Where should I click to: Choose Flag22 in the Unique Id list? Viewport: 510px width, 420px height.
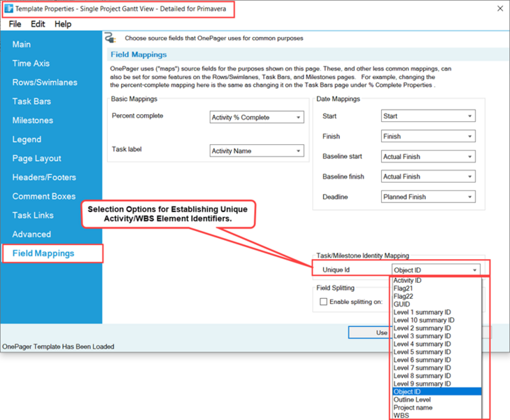point(436,296)
